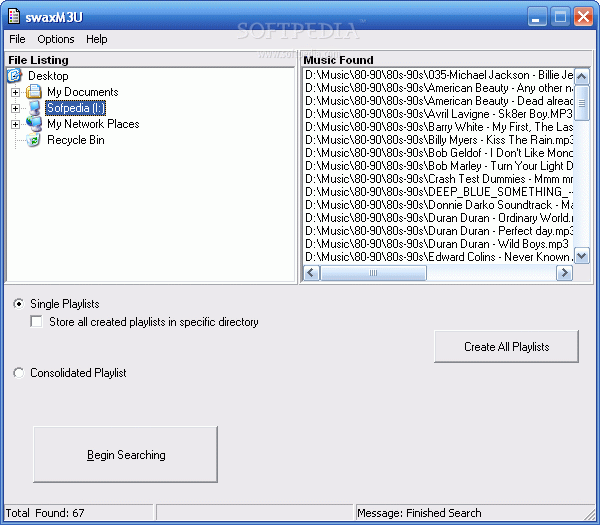The width and height of the screenshot is (600, 525).
Task: Click the vertical scrollbar thumb in Music Found
Action: (x=582, y=103)
